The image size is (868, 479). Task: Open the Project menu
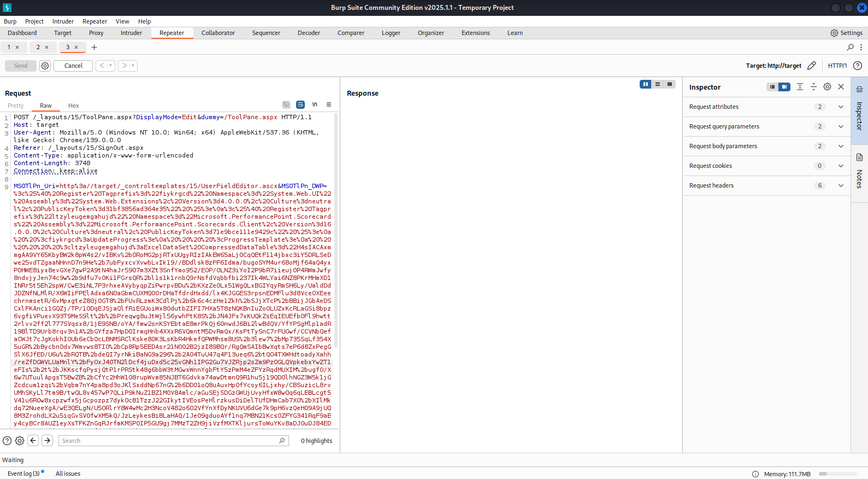point(34,21)
